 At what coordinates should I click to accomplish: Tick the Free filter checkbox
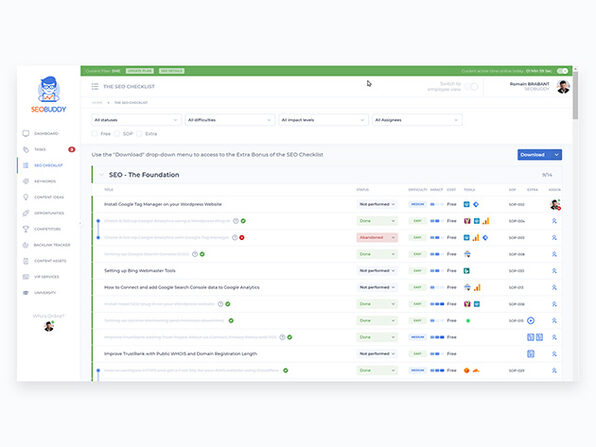tap(95, 134)
